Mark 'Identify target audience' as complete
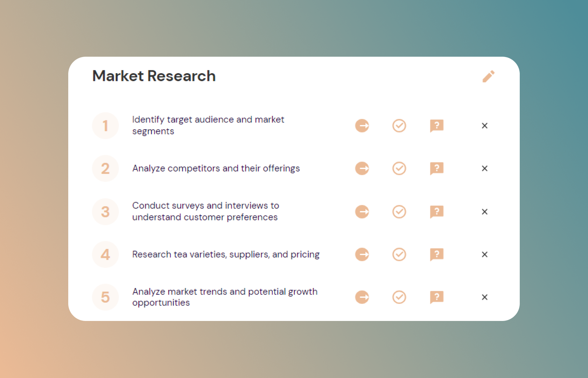The width and height of the screenshot is (588, 378). (x=399, y=126)
